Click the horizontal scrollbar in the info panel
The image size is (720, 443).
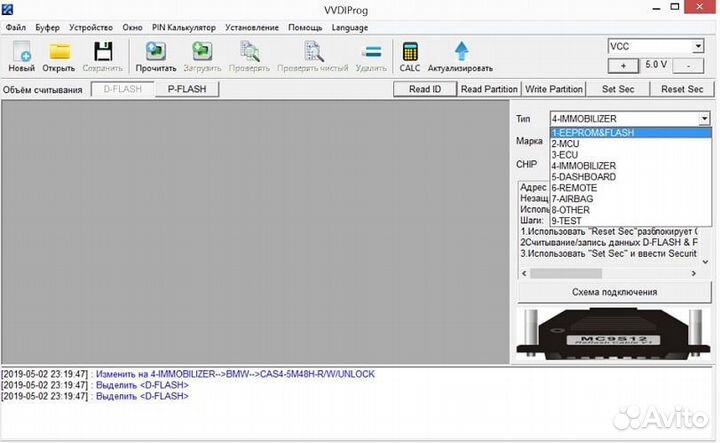pos(610,273)
